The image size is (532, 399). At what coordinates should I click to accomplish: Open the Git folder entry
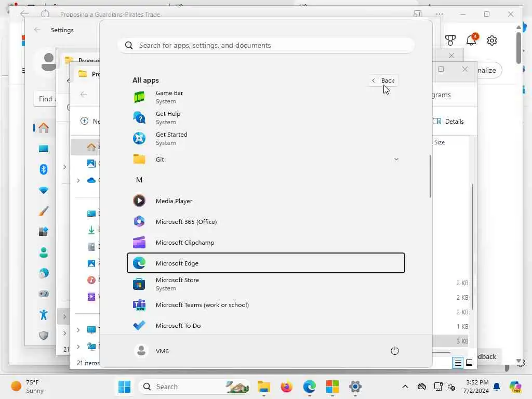265,159
